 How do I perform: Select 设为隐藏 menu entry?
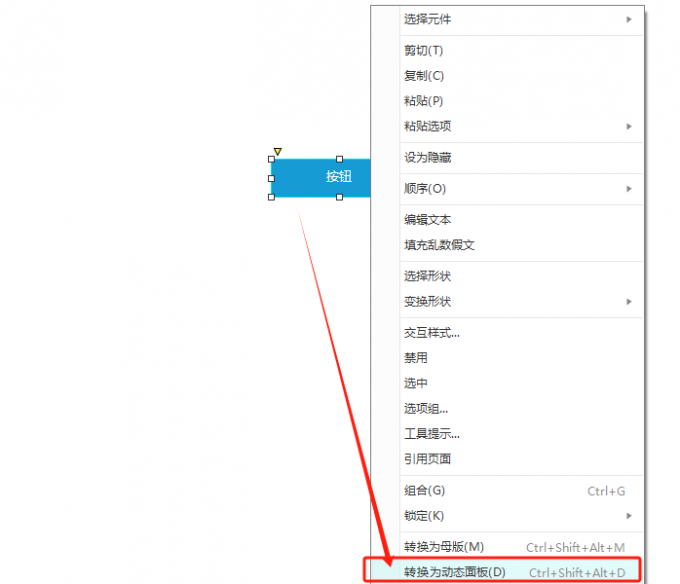coord(507,158)
